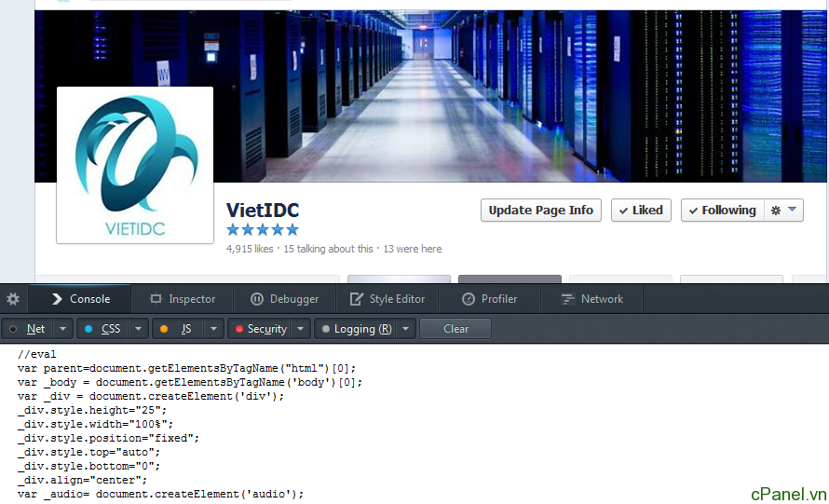The width and height of the screenshot is (829, 504).
Task: Click the _div.style.height="25" line
Action: tap(92, 411)
